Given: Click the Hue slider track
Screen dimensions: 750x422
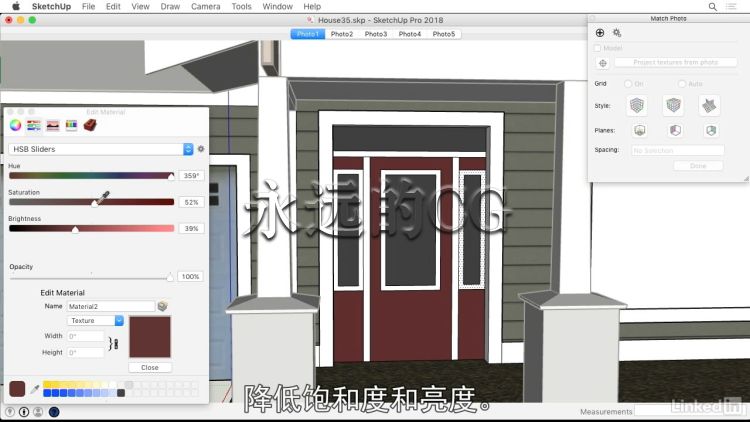Looking at the screenshot, I should coord(91,176).
